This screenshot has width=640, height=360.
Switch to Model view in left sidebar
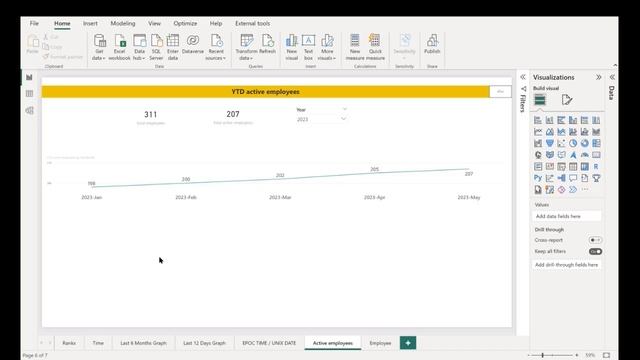pos(29,111)
